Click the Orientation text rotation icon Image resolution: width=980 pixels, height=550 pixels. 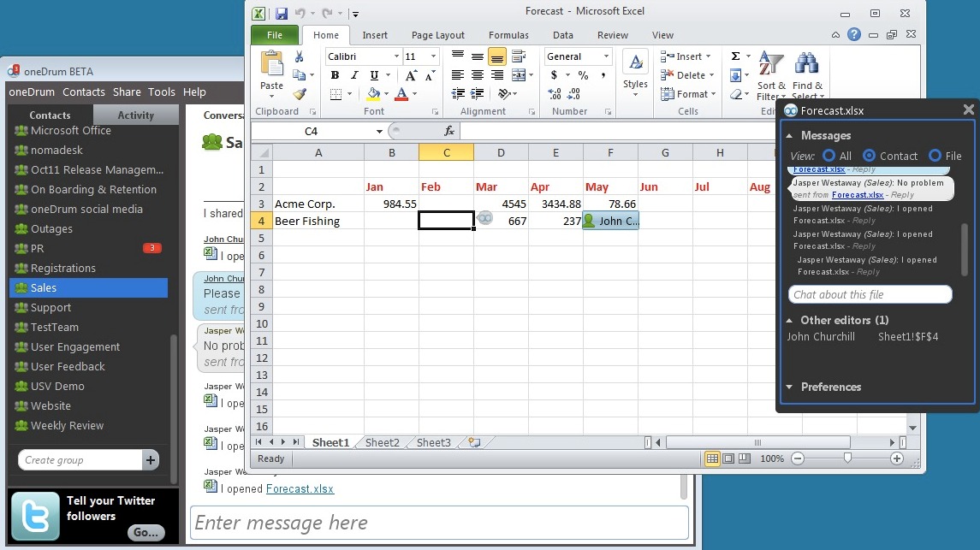click(x=504, y=94)
